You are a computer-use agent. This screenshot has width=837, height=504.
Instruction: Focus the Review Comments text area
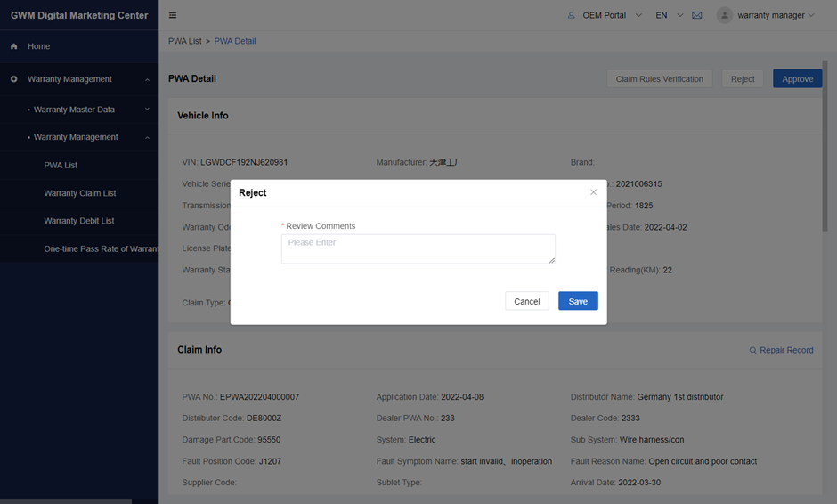pos(418,248)
